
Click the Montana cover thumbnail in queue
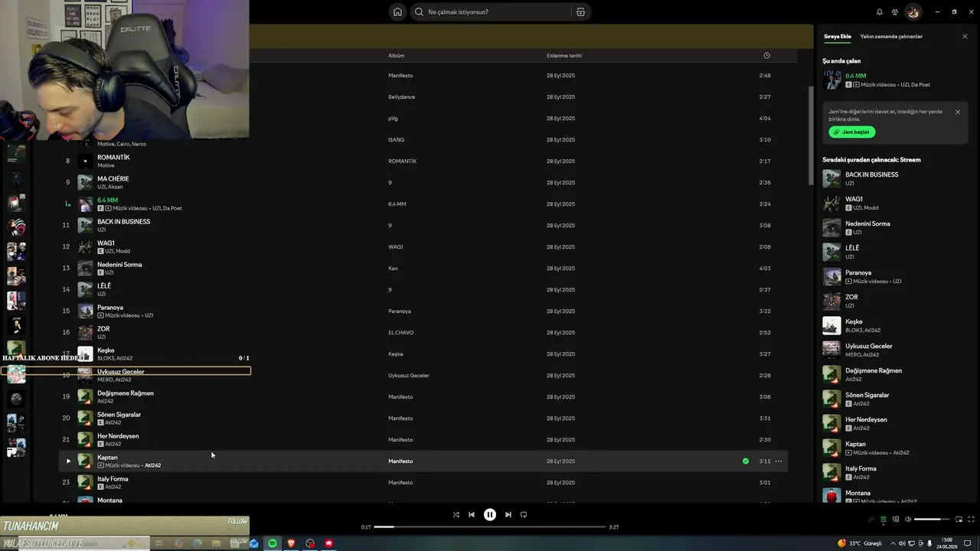pos(831,496)
